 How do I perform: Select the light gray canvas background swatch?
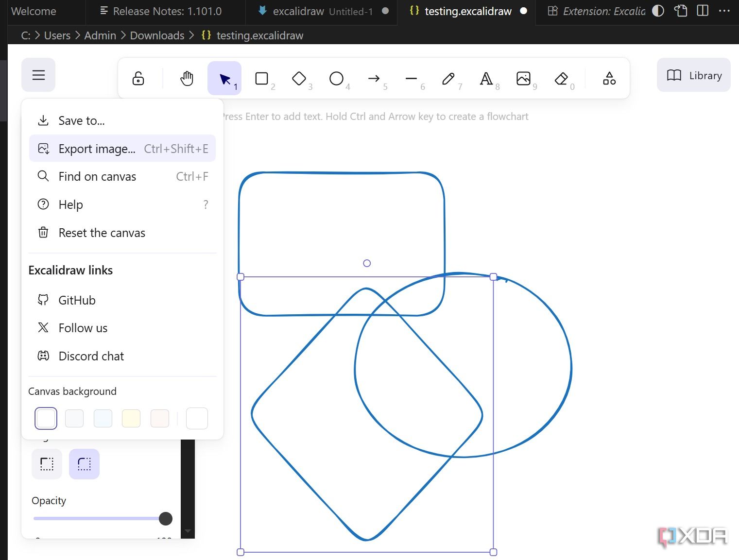click(x=74, y=418)
